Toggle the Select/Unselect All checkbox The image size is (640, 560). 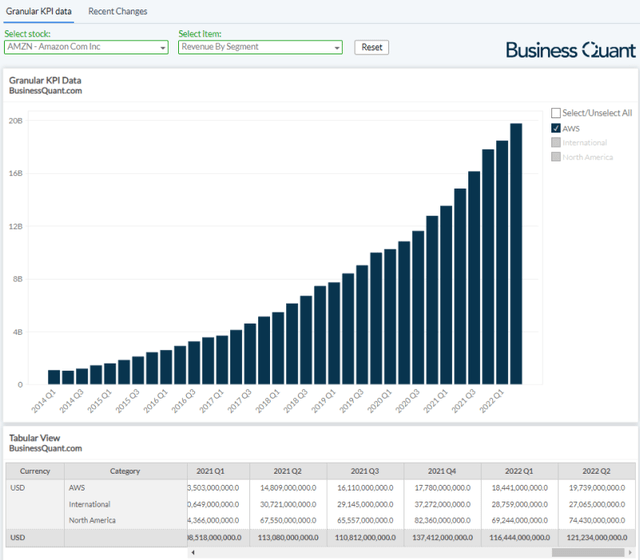pyautogui.click(x=556, y=114)
